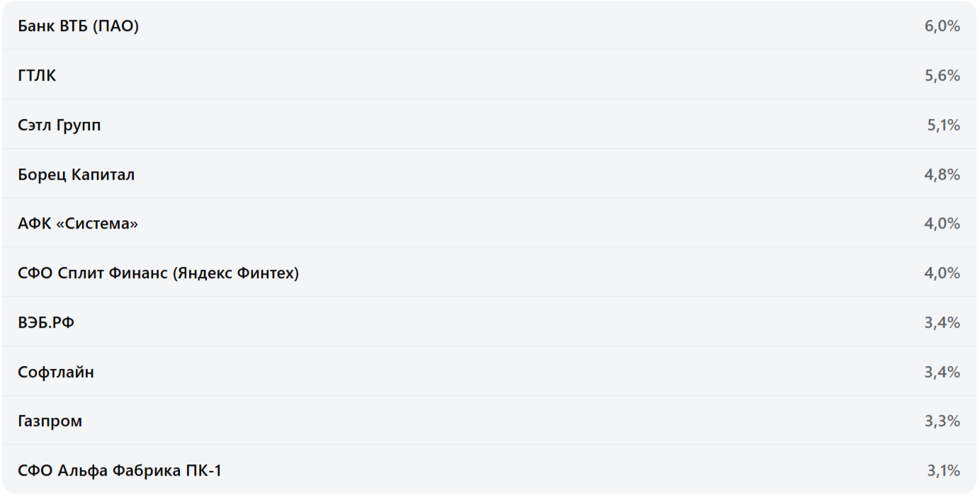
Task: Select the ГТЛК row label
Action: 37,76
